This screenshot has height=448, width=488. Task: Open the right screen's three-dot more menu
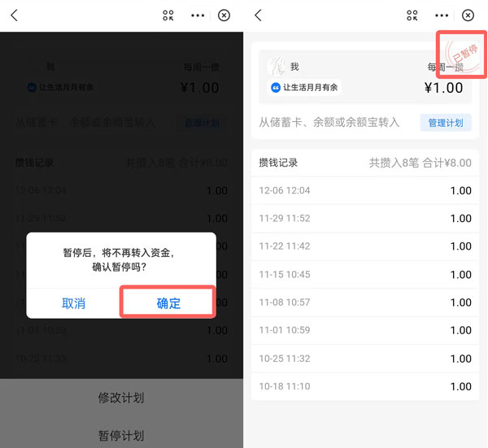442,15
